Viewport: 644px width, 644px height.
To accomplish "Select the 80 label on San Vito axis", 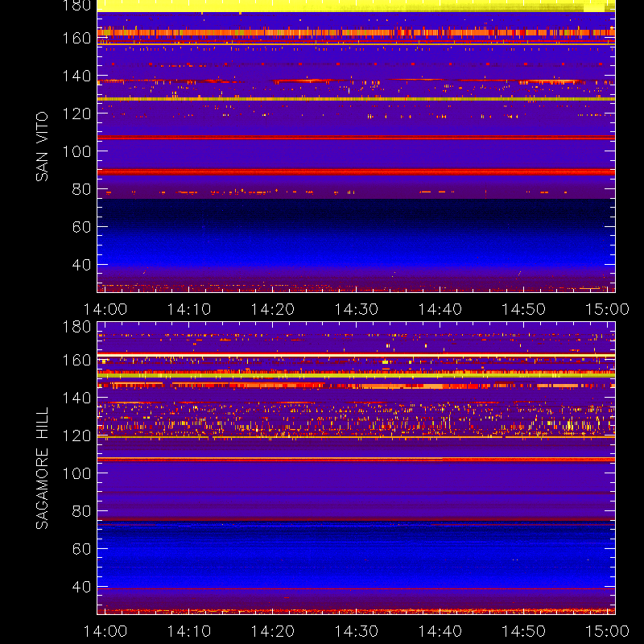I will click(81, 189).
